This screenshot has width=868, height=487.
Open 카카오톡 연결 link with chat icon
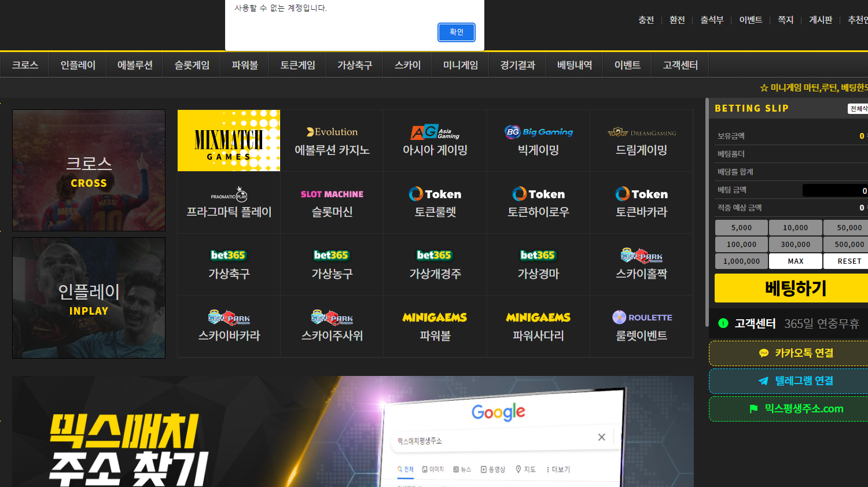tap(789, 353)
